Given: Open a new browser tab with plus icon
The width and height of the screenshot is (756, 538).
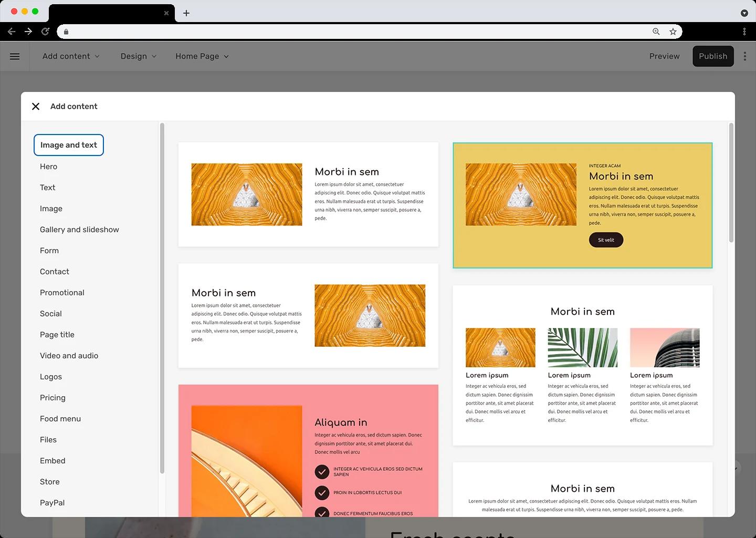Looking at the screenshot, I should click(186, 13).
